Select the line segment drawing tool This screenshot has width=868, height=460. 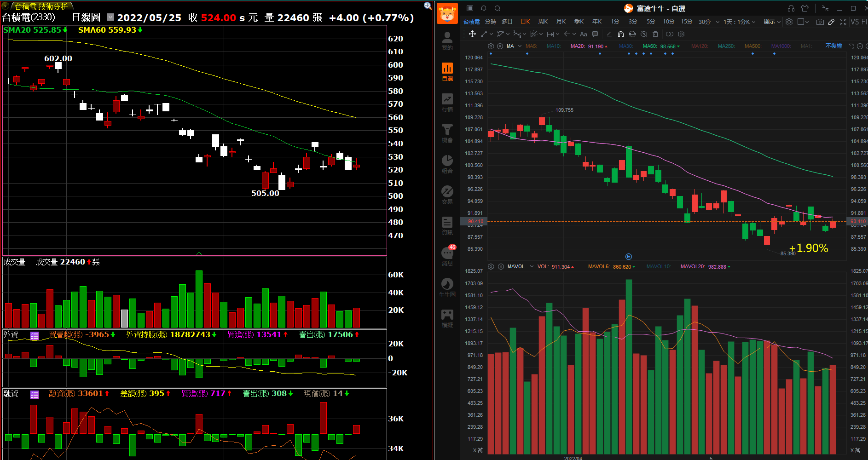484,34
